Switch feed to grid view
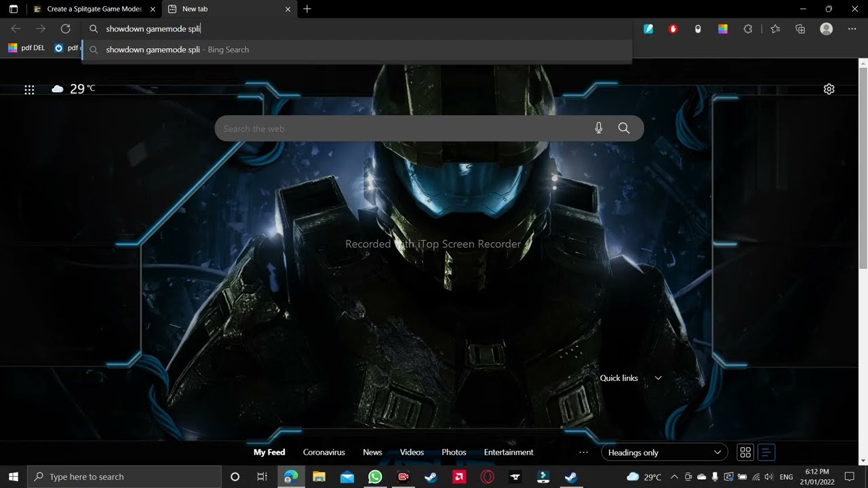868x488 pixels. [x=745, y=452]
